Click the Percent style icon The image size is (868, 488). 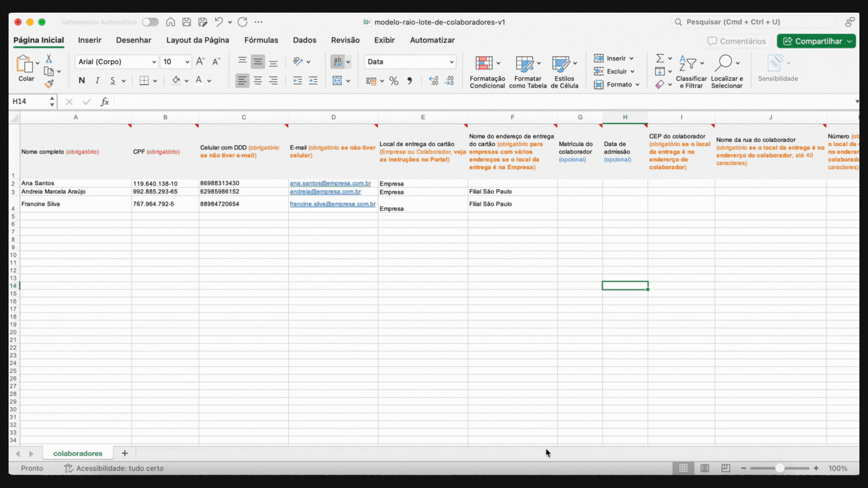pos(394,81)
